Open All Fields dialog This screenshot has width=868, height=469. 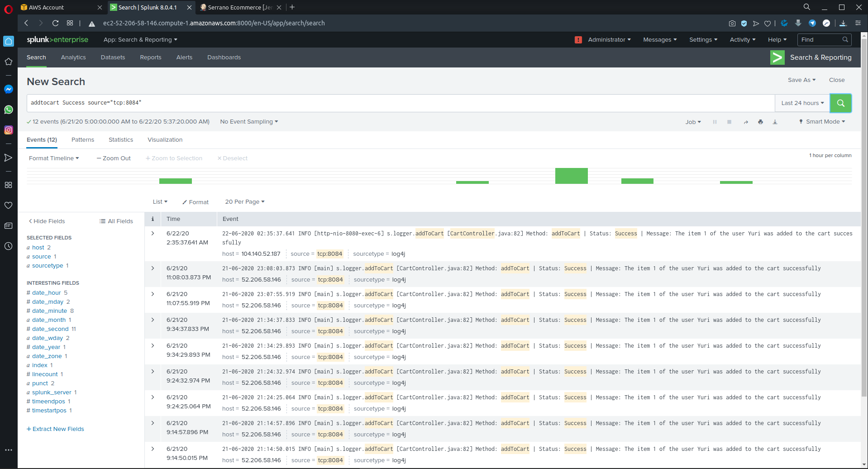tap(116, 221)
